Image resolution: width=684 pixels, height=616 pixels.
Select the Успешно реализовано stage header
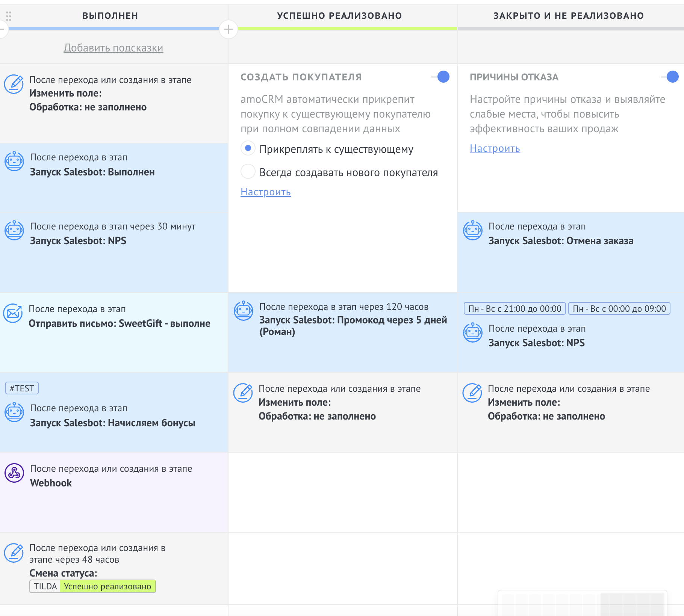[x=339, y=16]
